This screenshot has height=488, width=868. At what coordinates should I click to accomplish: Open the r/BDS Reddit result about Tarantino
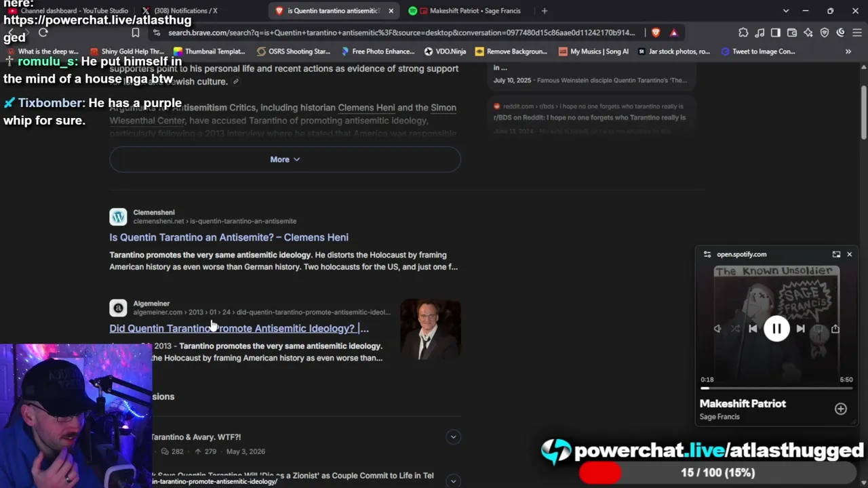tap(589, 117)
